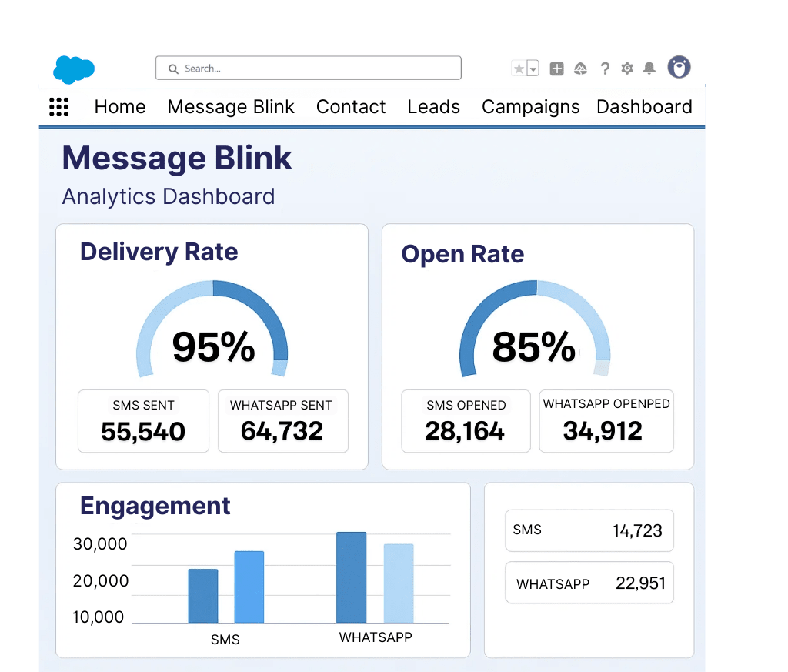This screenshot has width=788, height=672.
Task: View notifications via the bell icon
Action: pyautogui.click(x=649, y=69)
